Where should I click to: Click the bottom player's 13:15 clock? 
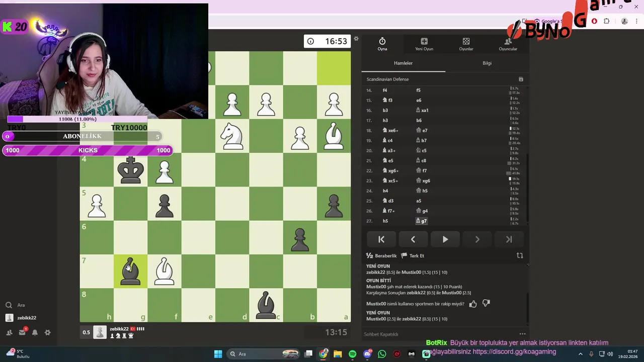[x=327, y=332]
